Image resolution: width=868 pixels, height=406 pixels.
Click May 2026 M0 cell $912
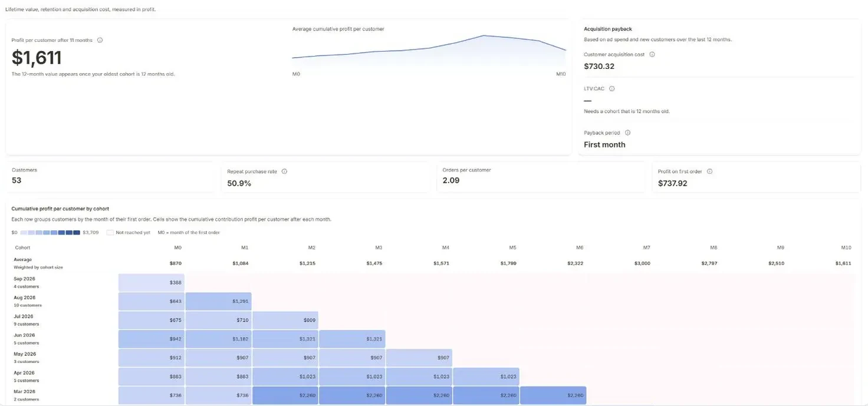click(x=152, y=358)
